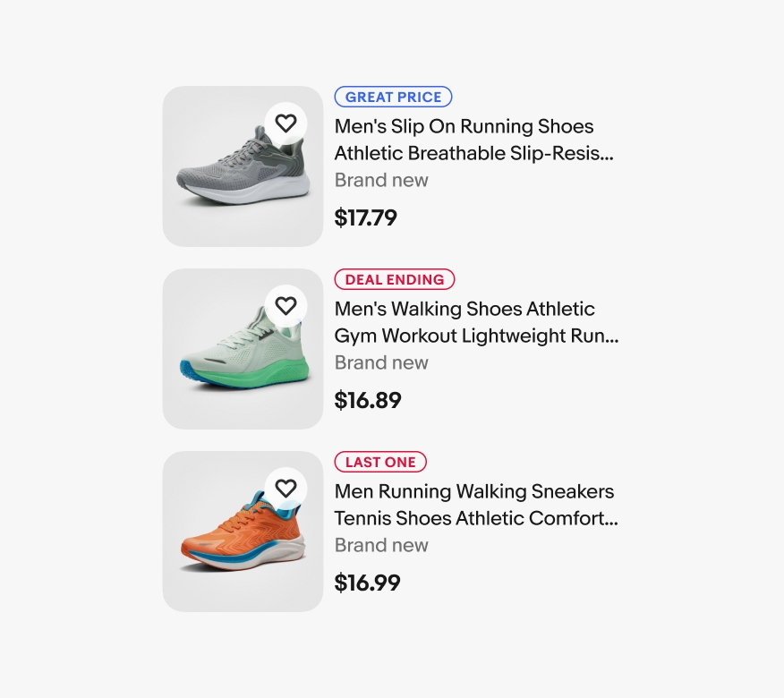Add orange running sneaker to watchlist
Viewport: 784px width, 698px height.
coord(285,489)
